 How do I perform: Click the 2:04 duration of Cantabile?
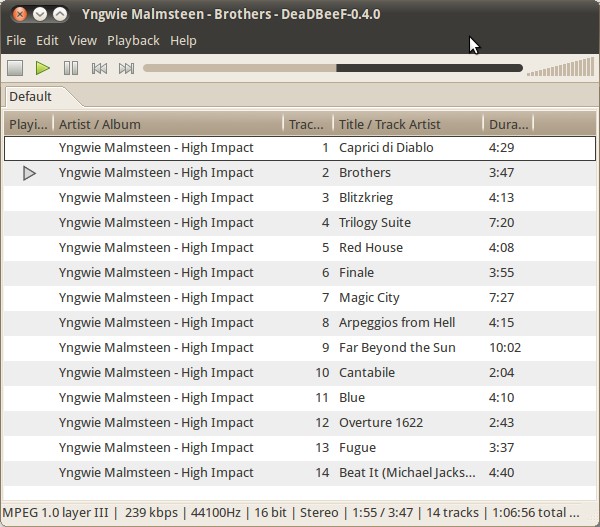pos(501,372)
